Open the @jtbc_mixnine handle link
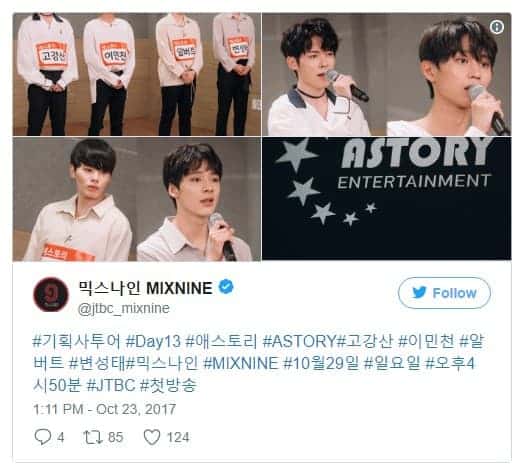Viewport: 526px width, 473px height. coord(123,308)
